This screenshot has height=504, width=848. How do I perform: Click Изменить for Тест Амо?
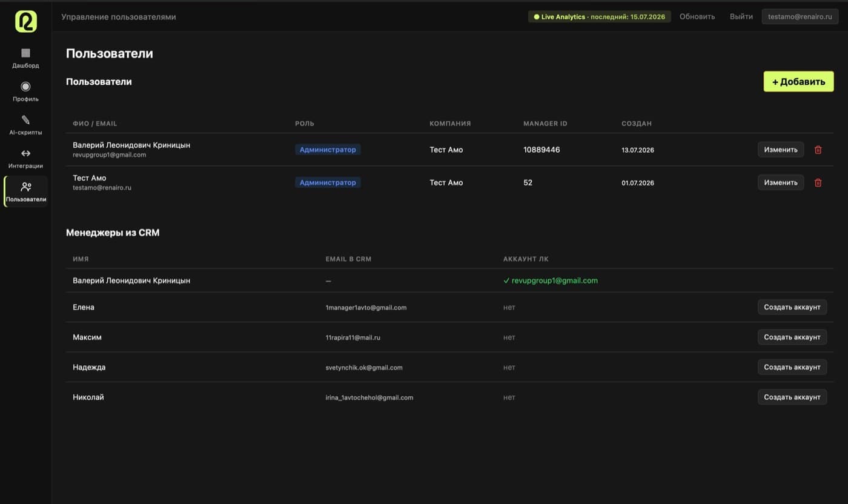(x=781, y=182)
